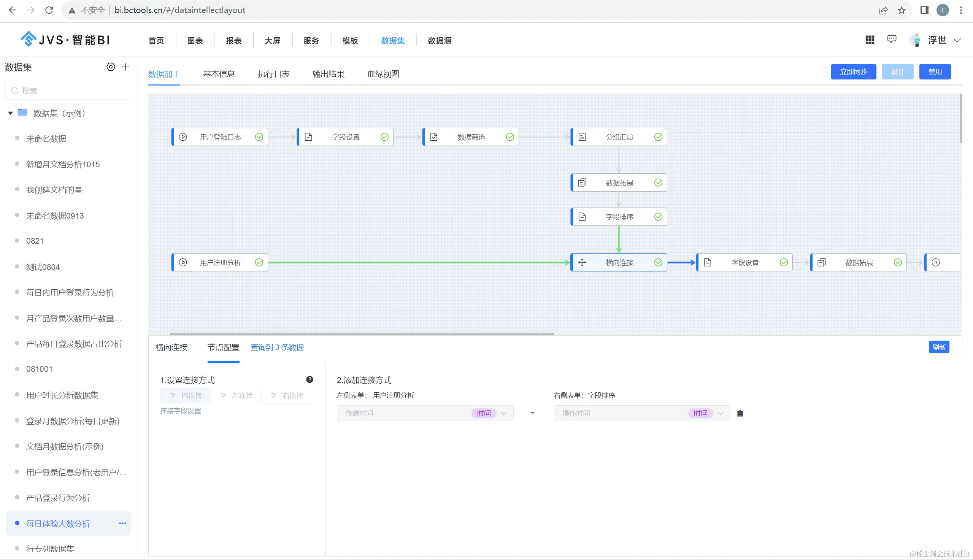The width and height of the screenshot is (973, 560).
Task: Click the delete icon beside join condition
Action: click(x=740, y=414)
